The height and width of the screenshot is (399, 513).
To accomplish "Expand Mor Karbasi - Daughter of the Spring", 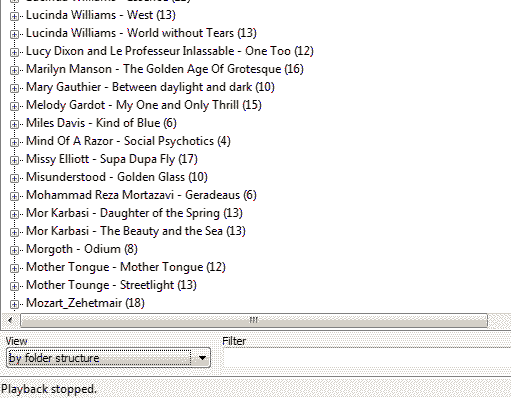I will (x=14, y=214).
